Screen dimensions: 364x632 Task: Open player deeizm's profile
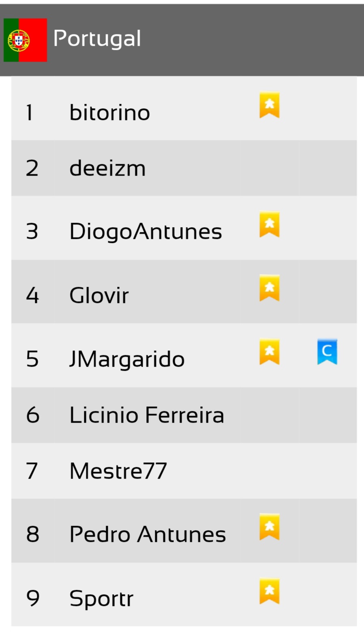107,168
